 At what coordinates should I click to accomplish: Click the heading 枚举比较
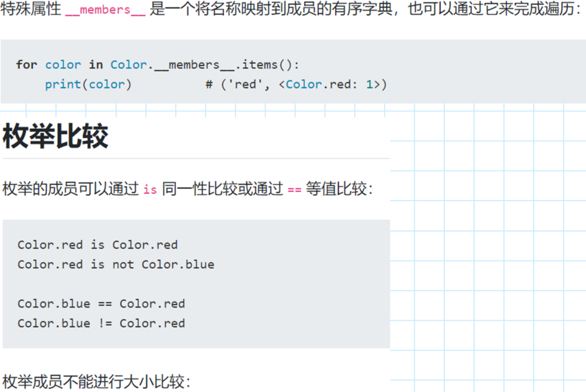click(55, 136)
